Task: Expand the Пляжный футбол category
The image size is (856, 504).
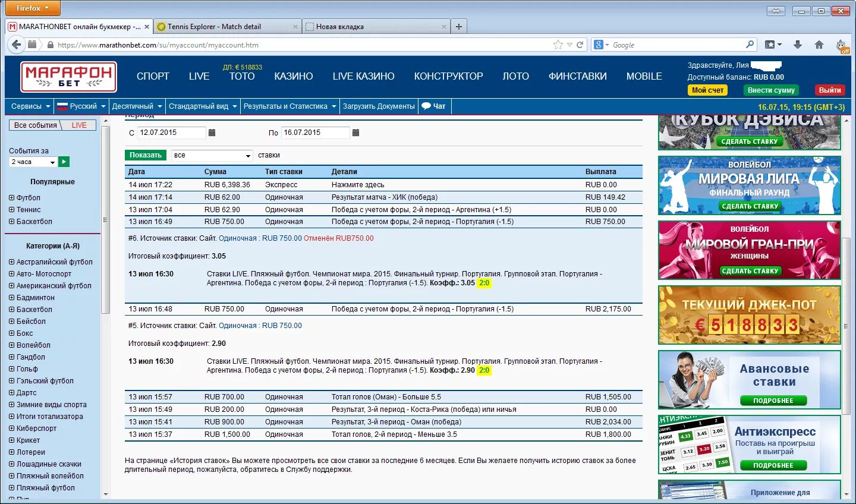Action: (11, 488)
